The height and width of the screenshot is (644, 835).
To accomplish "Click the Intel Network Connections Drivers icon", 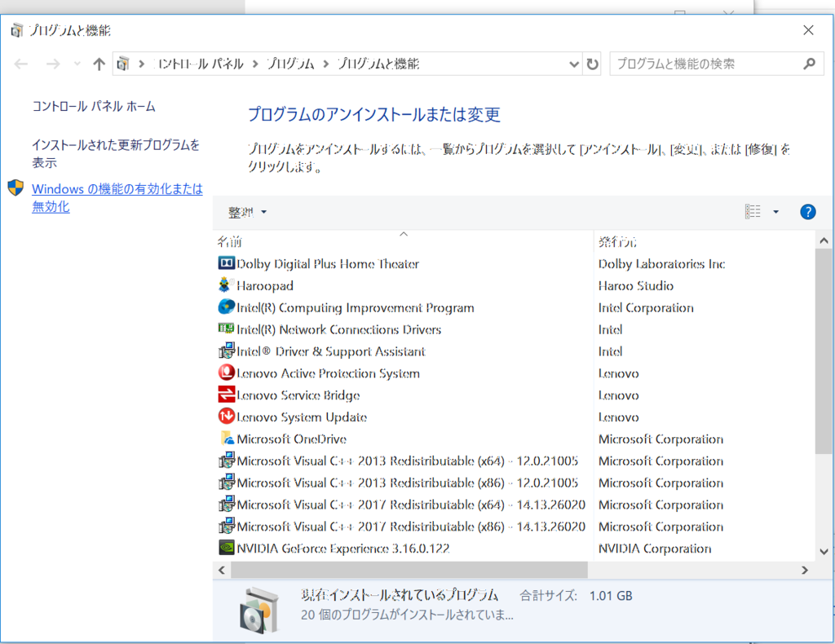I will click(x=227, y=329).
